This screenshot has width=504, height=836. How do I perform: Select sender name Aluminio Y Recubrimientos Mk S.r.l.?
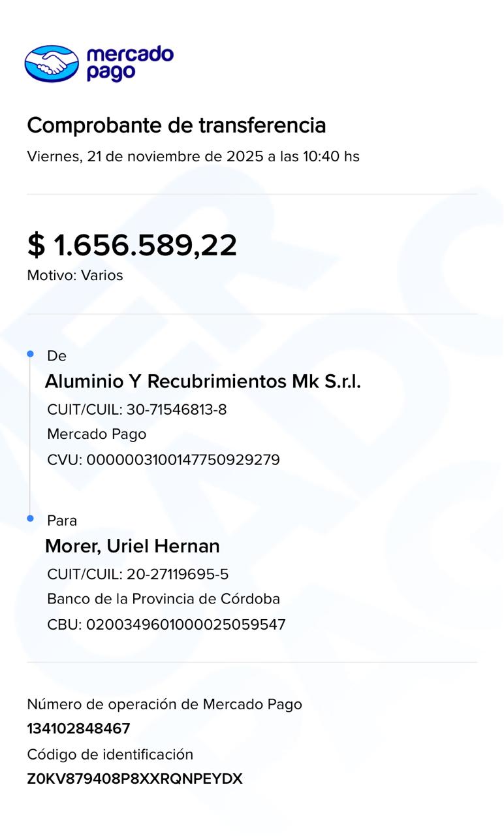[202, 381]
